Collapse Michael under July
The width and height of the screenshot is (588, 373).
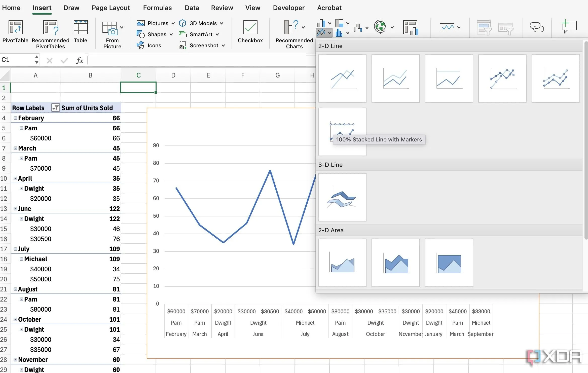pyautogui.click(x=21, y=259)
